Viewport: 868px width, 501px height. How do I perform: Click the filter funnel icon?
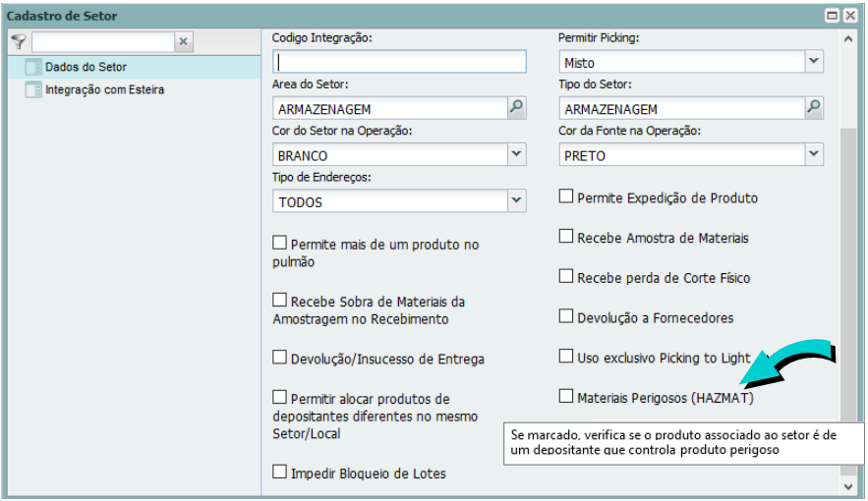18,41
